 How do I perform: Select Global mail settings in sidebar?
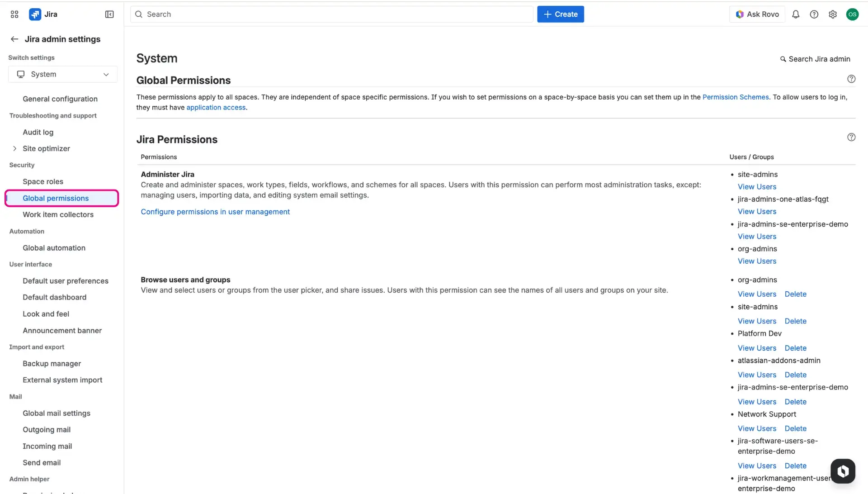[x=57, y=413]
